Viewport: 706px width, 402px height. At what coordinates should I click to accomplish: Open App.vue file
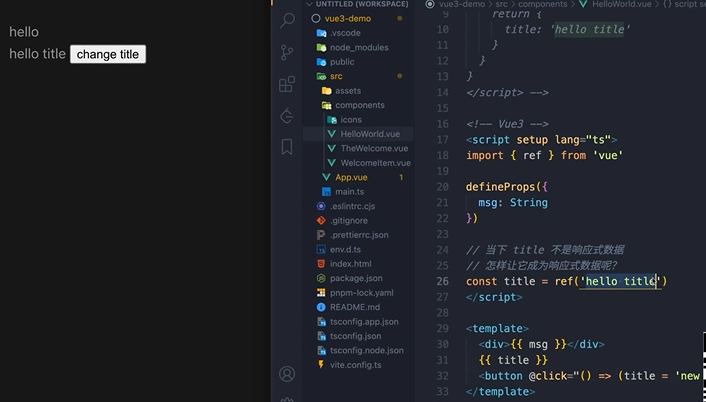(351, 177)
